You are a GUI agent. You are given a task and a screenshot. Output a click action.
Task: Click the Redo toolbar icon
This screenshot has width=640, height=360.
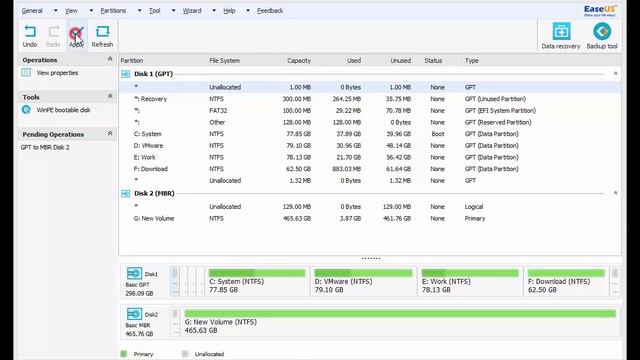[53, 31]
